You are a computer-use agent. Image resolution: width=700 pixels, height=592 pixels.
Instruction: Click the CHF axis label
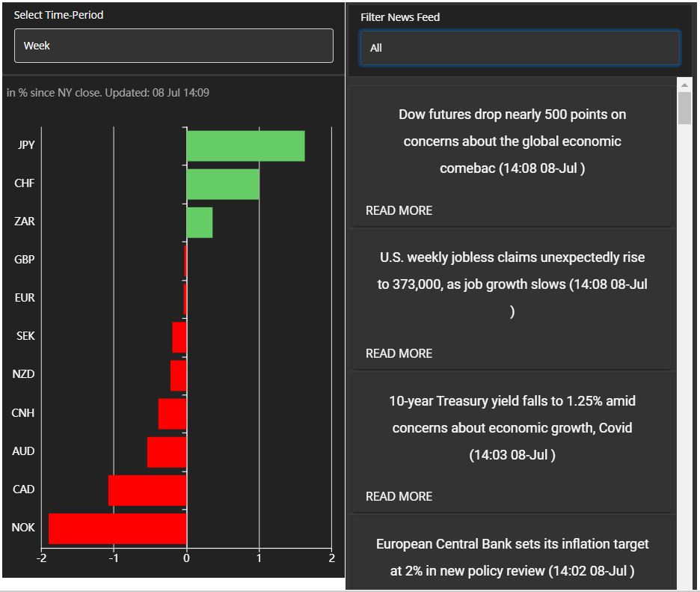point(25,183)
